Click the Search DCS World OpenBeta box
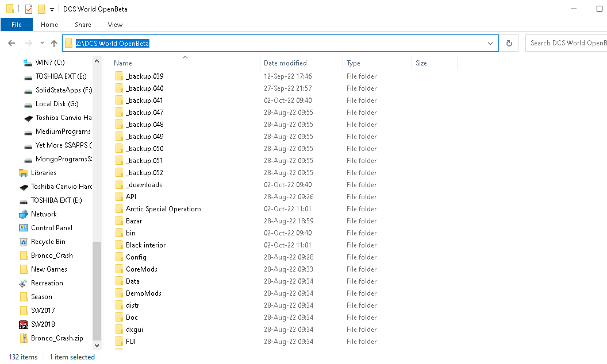This screenshot has width=607, height=364. tap(566, 43)
